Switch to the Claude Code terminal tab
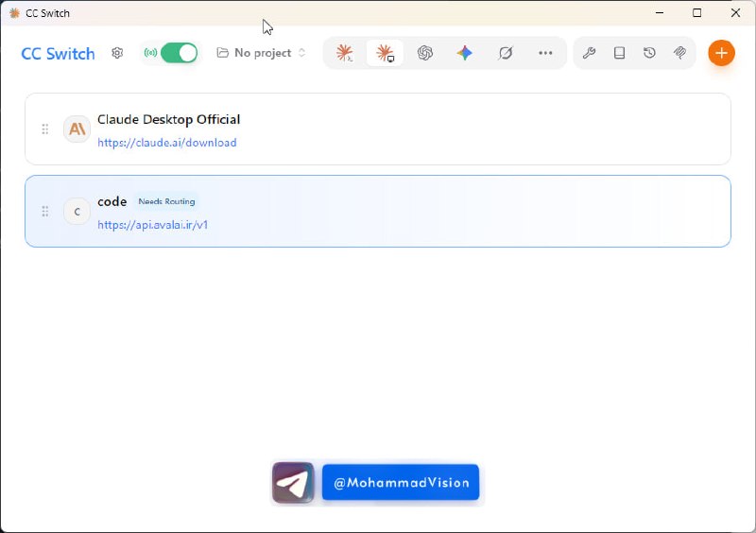The width and height of the screenshot is (756, 533). click(345, 53)
